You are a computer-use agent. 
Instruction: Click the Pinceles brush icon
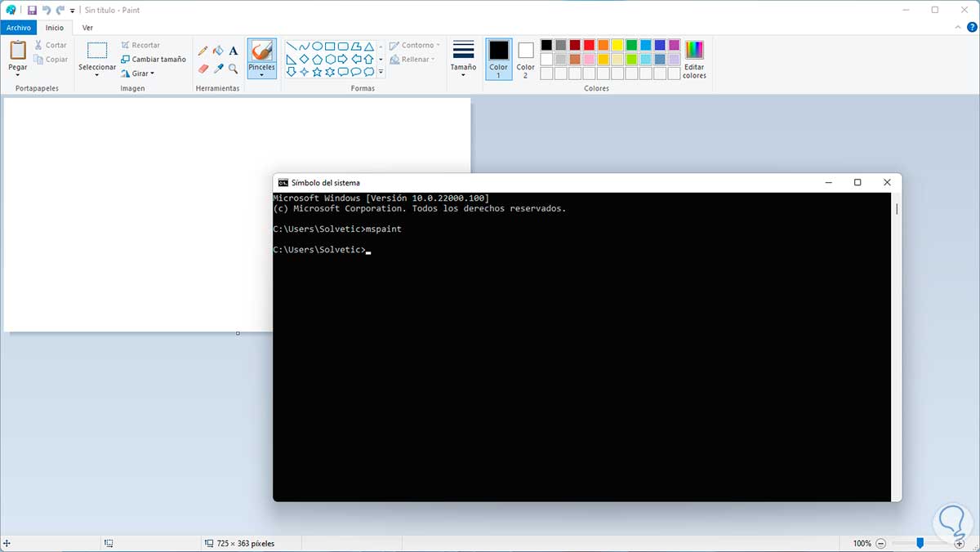click(261, 51)
